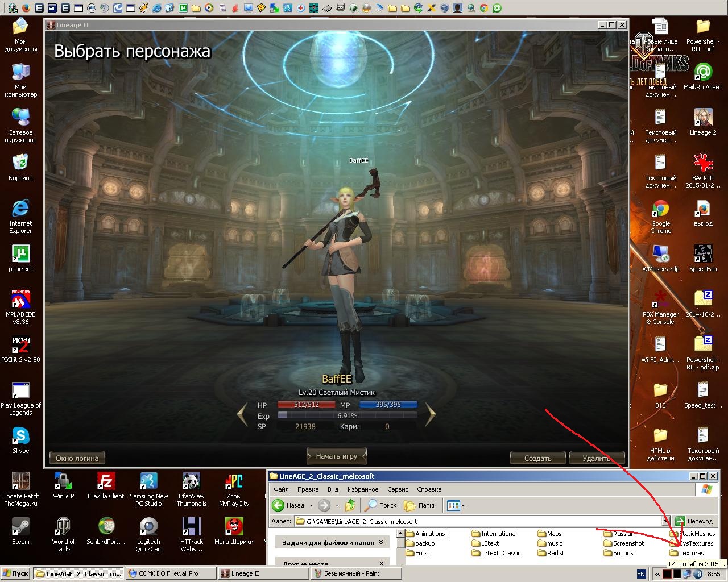Launch Google Chrome desktop shortcut
Image resolution: width=728 pixels, height=582 pixels.
pos(660,217)
